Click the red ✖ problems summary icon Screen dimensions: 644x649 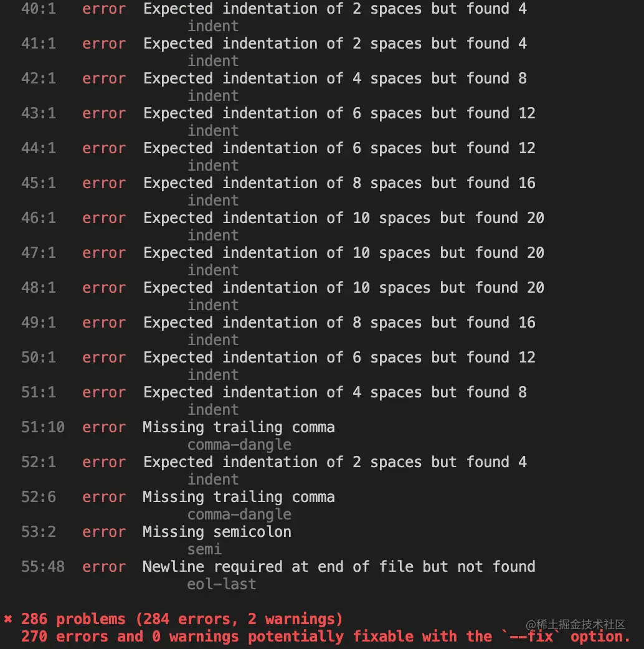pyautogui.click(x=8, y=619)
